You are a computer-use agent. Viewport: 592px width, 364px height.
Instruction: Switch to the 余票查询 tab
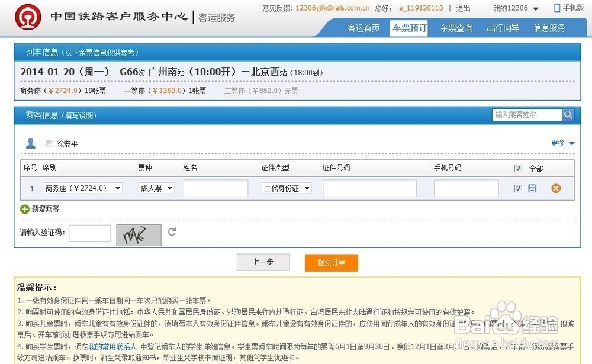(455, 27)
